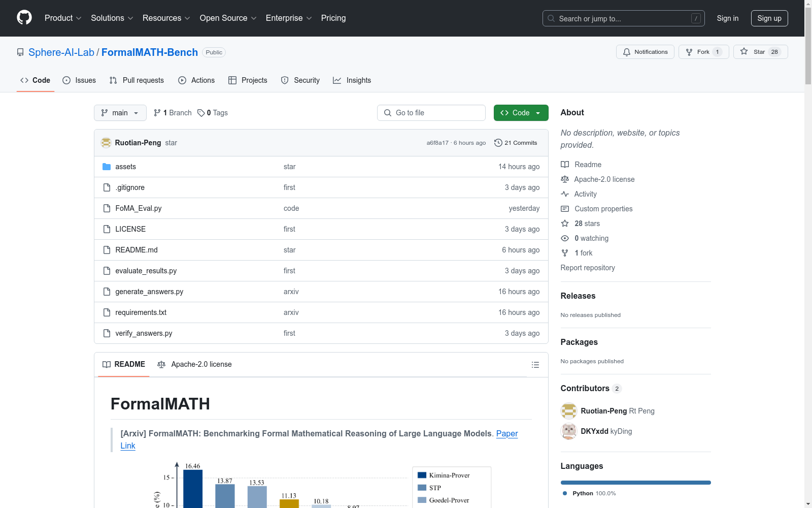Open the Issues tab
The image size is (812, 508).
79,80
